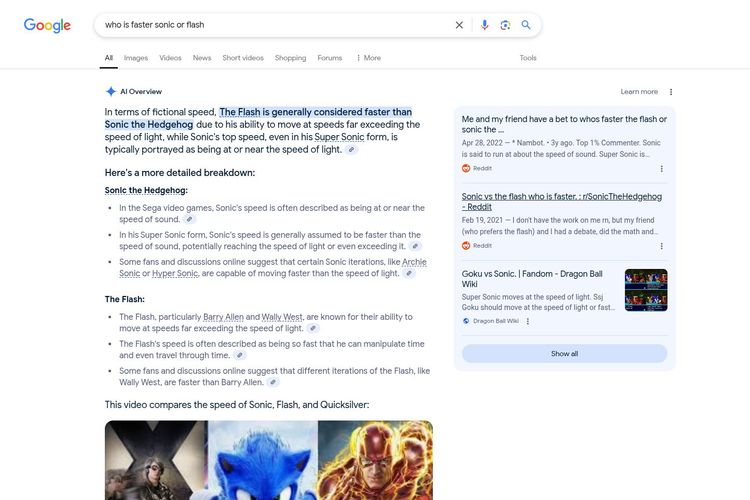Open source link icon after summary paragraph

point(352,149)
